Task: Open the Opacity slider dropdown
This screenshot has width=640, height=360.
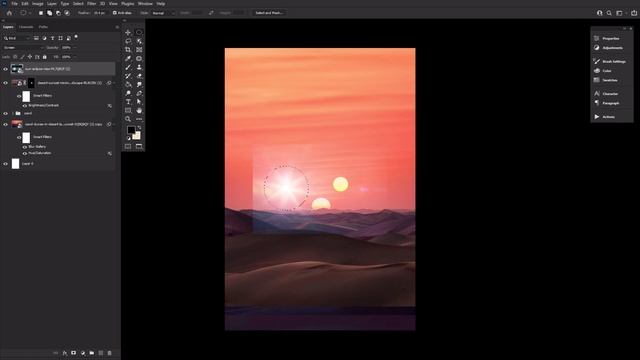Action: tap(74, 48)
